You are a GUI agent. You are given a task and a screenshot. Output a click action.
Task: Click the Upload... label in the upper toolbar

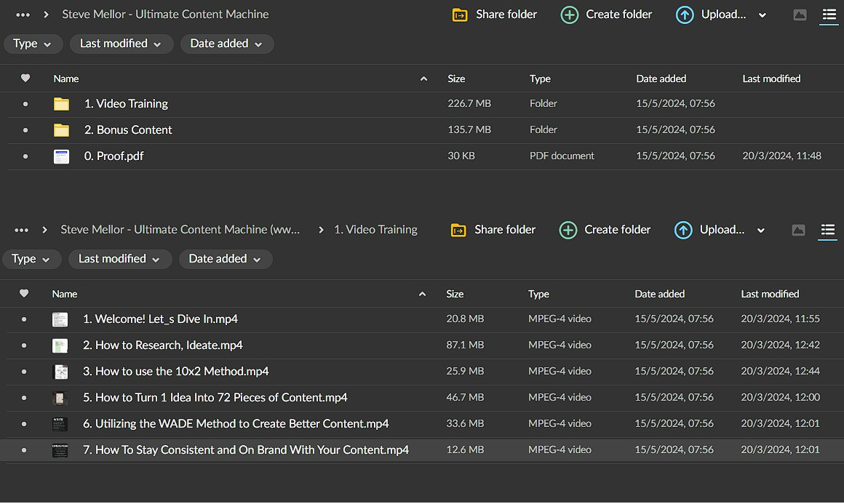click(x=723, y=15)
